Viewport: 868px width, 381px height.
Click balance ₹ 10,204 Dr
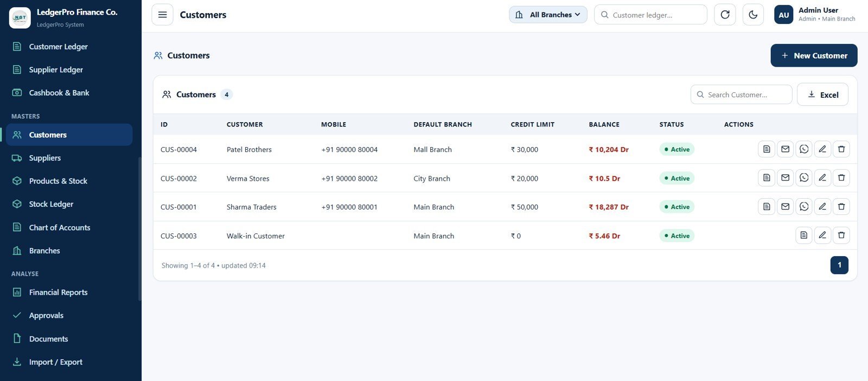pyautogui.click(x=609, y=150)
